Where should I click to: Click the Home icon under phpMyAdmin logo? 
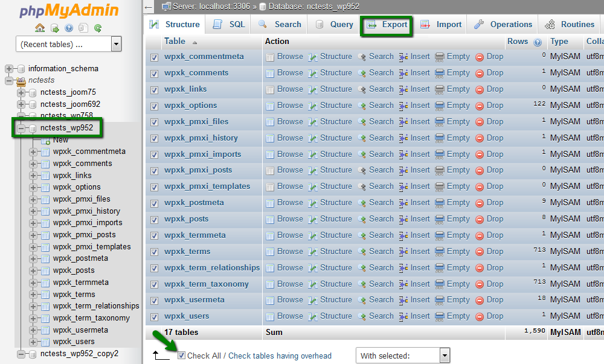coord(40,28)
